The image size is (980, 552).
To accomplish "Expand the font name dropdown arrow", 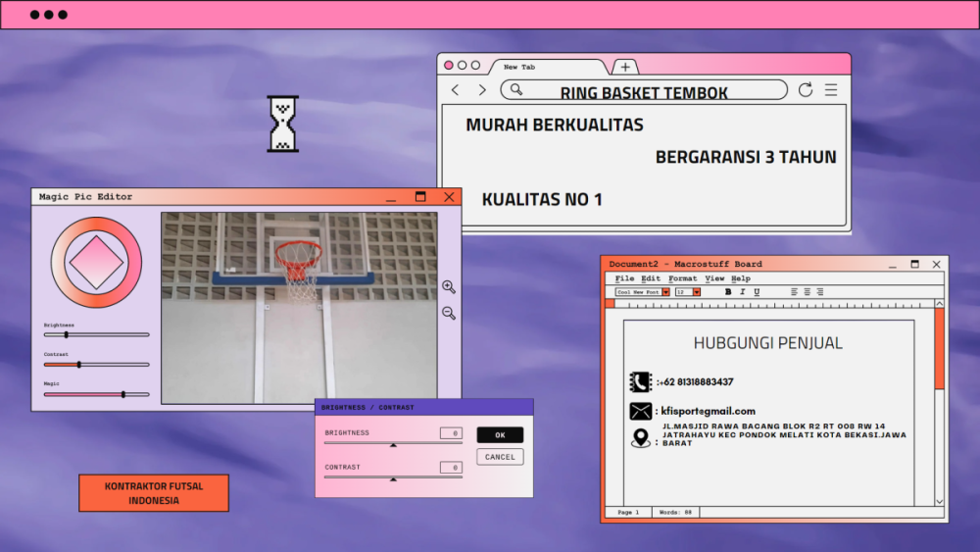I will pyautogui.click(x=666, y=292).
